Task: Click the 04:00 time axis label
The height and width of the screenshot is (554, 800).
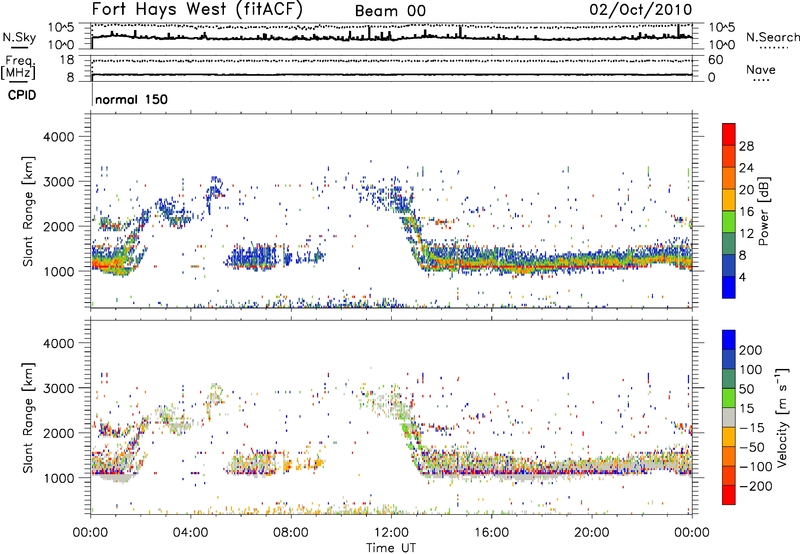Action: click(x=191, y=533)
